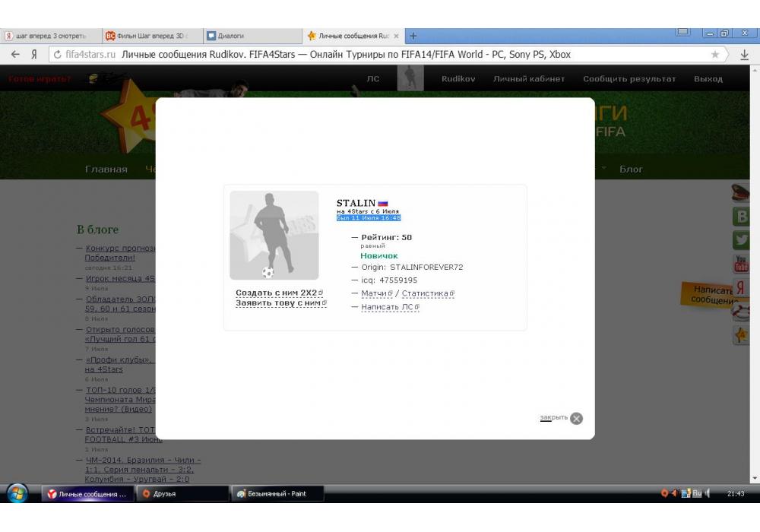This screenshot has height=532, width=760.
Task: Click the highlighted 'был 11 Июля 16:48' text
Action: point(369,218)
